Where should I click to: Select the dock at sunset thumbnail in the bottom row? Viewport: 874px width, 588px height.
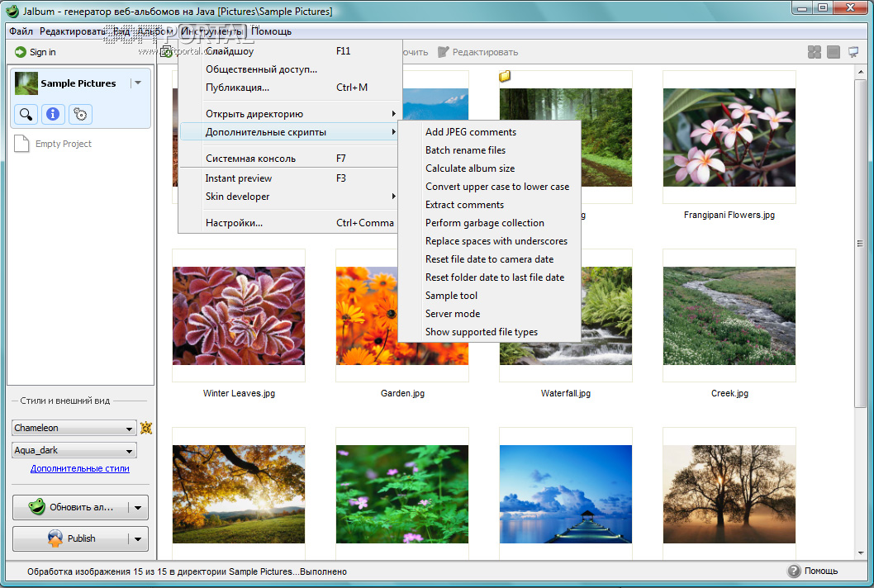(x=566, y=494)
